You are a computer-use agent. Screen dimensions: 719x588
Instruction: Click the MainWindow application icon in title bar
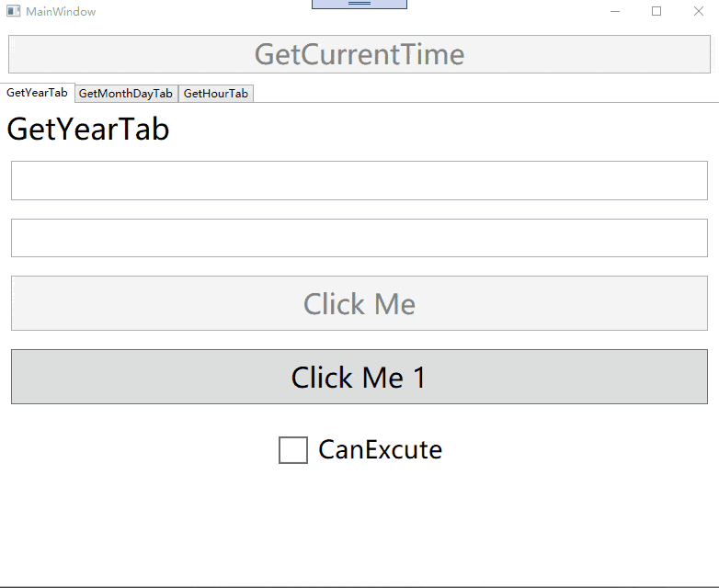pyautogui.click(x=13, y=11)
